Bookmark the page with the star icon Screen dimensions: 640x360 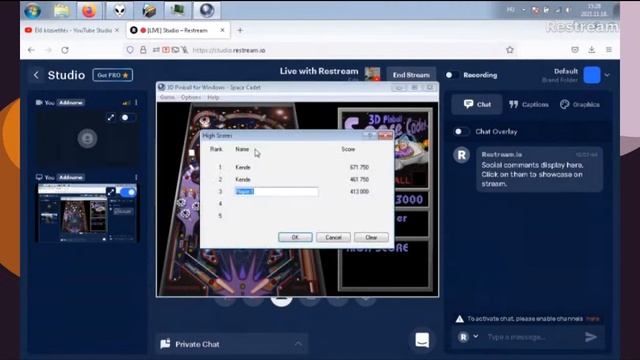pyautogui.click(x=510, y=50)
